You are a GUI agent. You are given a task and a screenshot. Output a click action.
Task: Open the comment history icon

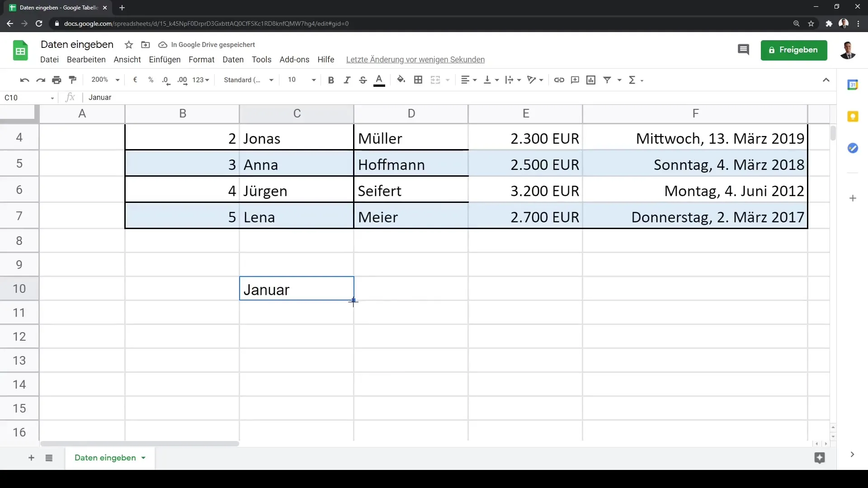[743, 50]
